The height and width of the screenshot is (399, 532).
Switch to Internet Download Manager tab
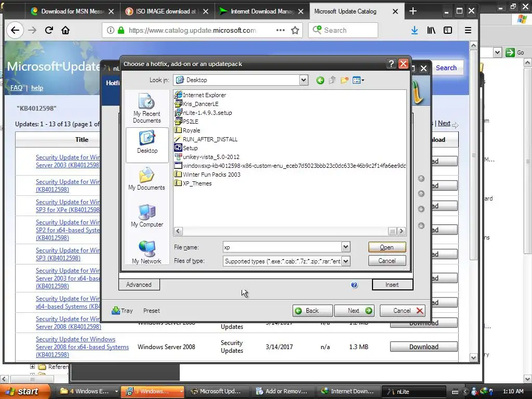coord(261,11)
